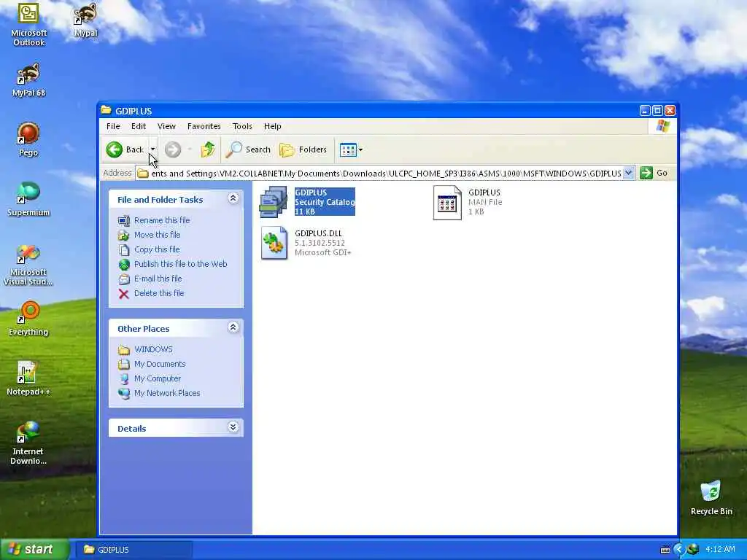Click the keyboard icon in system tray
Viewport: 747px width, 560px height.
click(x=665, y=550)
